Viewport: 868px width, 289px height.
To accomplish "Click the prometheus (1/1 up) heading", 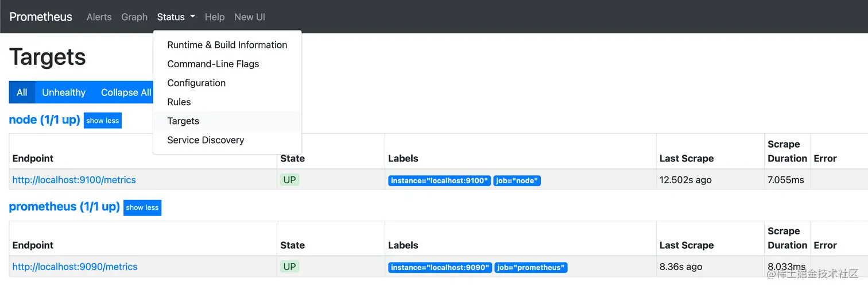I will point(64,207).
